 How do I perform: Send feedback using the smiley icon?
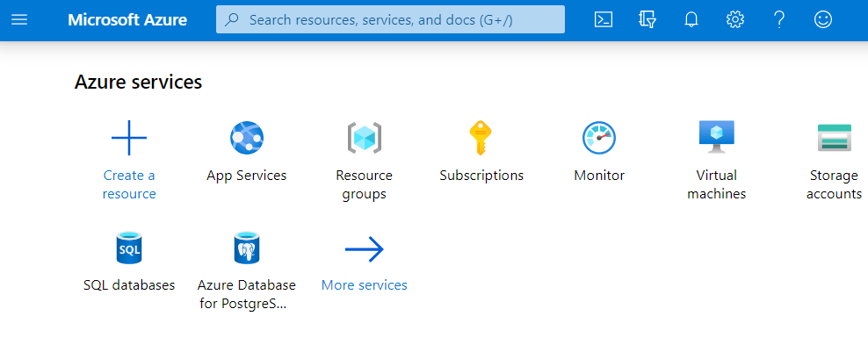coord(823,20)
